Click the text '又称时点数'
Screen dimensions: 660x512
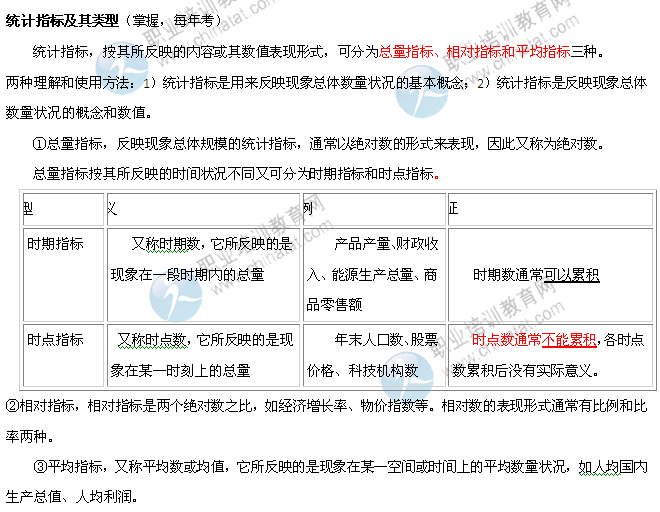click(x=152, y=340)
